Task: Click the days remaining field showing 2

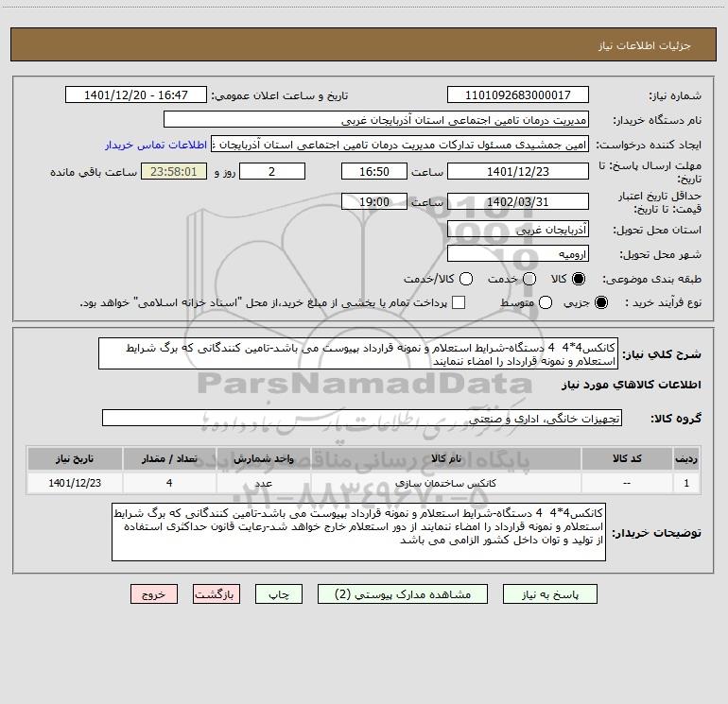Action: click(x=272, y=171)
